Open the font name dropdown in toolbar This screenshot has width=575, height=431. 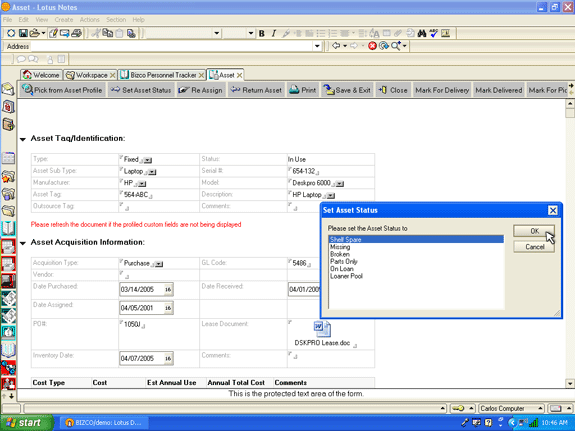tap(217, 33)
